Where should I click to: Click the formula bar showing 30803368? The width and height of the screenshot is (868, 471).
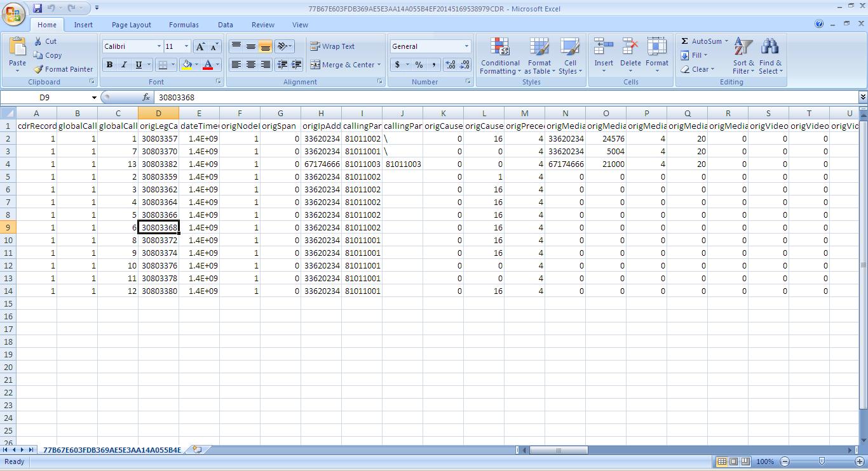coord(505,98)
